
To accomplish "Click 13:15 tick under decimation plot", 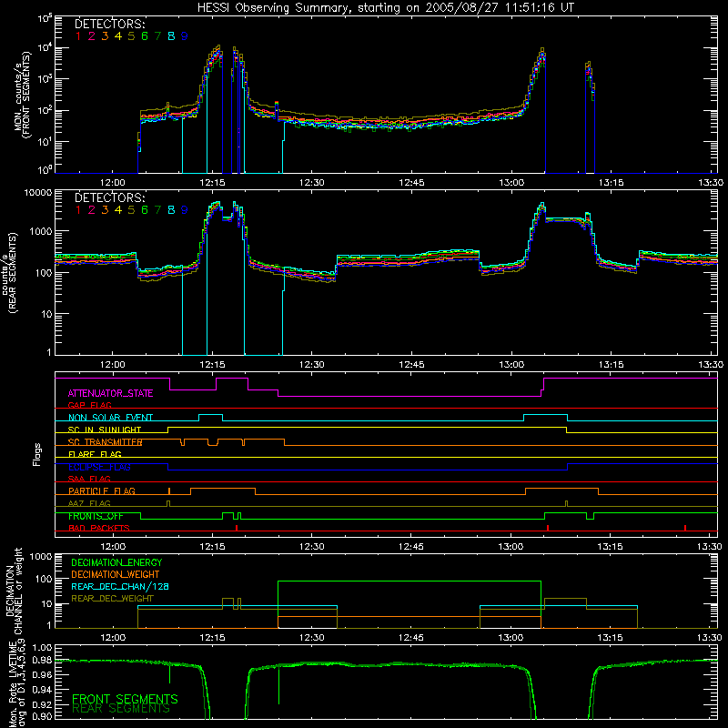I will click(x=610, y=638).
